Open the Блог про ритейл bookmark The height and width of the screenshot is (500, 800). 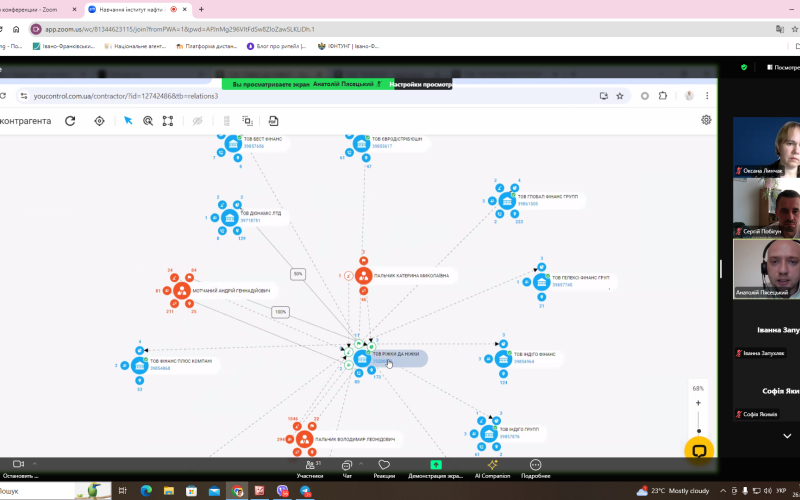tap(276, 46)
